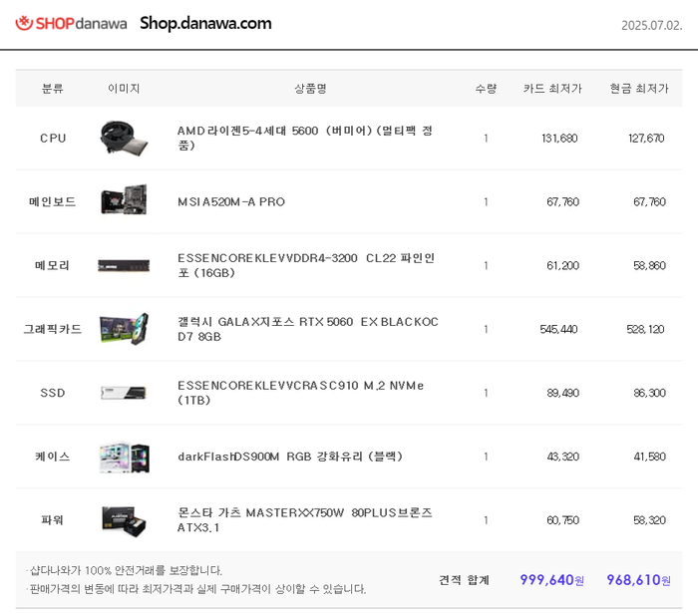Click the 분류 column header

click(53, 88)
